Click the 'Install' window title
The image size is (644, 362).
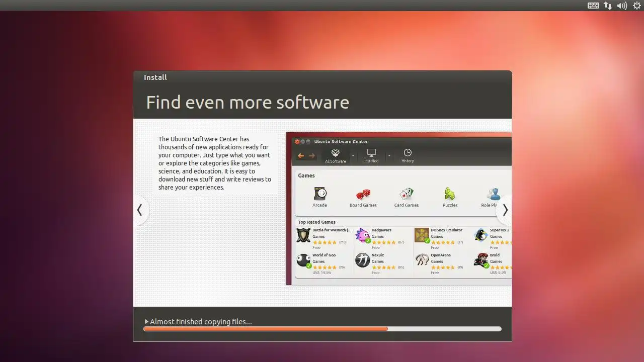point(155,77)
